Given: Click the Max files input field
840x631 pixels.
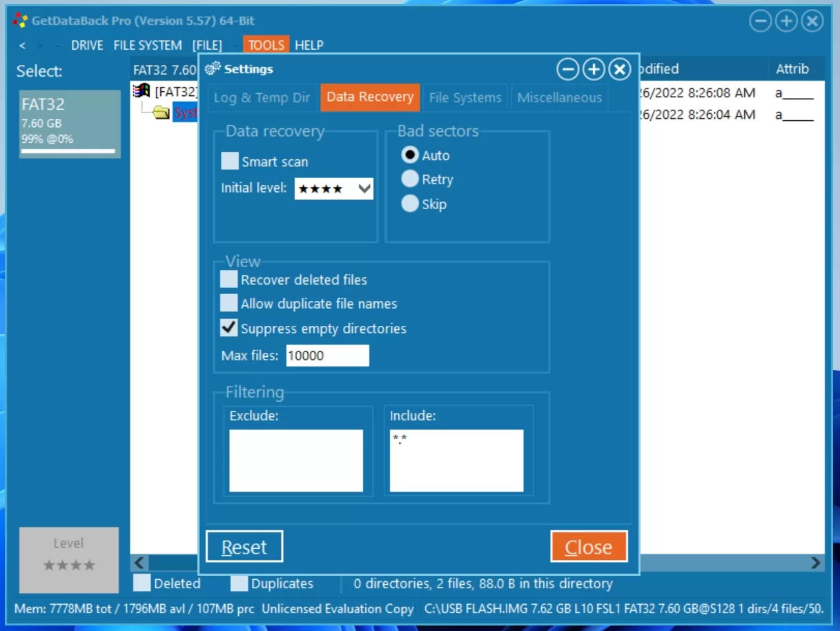Looking at the screenshot, I should click(x=328, y=356).
